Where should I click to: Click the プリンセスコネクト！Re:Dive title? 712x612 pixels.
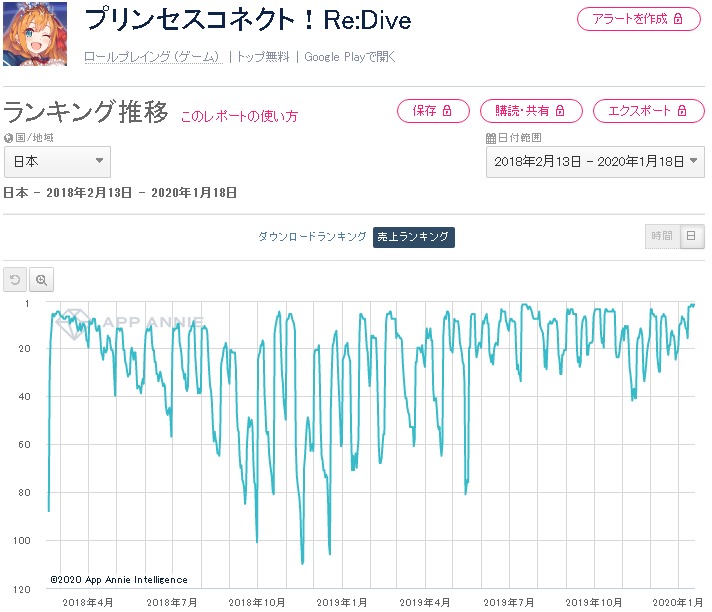tap(248, 20)
